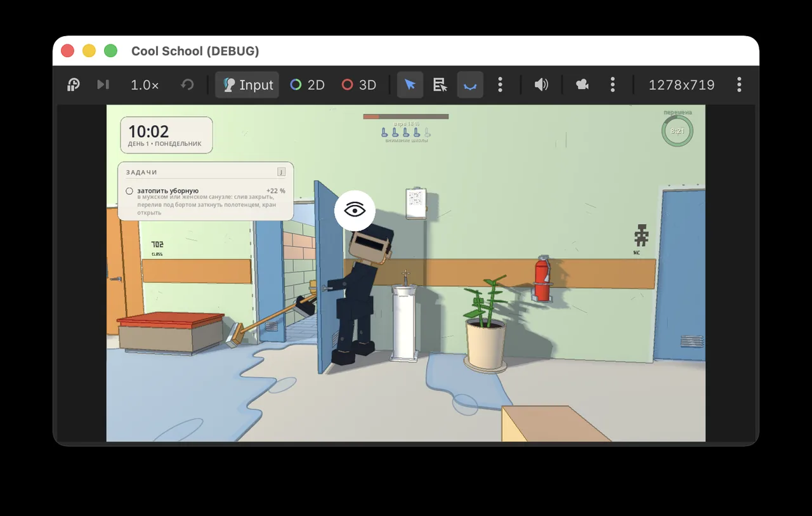
Task: Click the green macOS zoom button
Action: click(x=110, y=51)
